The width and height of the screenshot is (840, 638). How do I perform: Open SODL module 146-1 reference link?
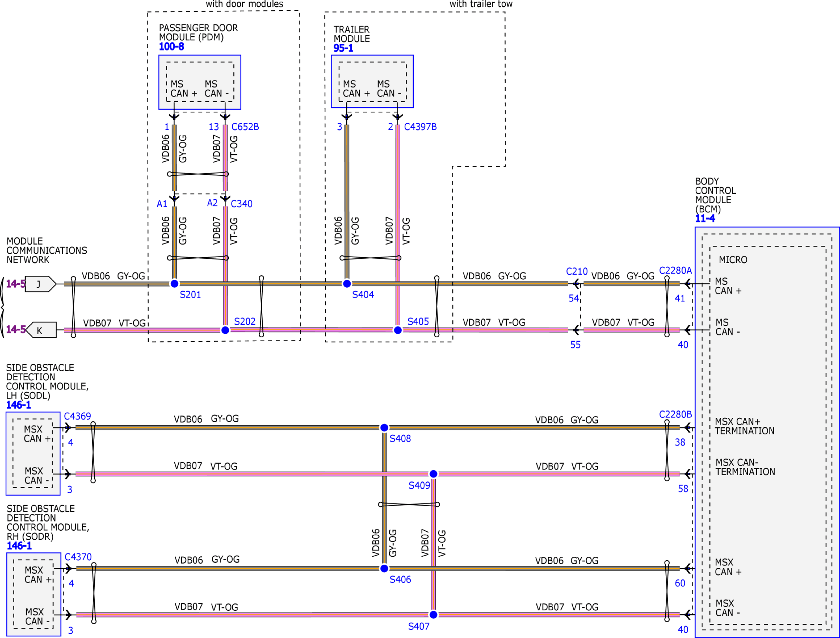coord(18,405)
